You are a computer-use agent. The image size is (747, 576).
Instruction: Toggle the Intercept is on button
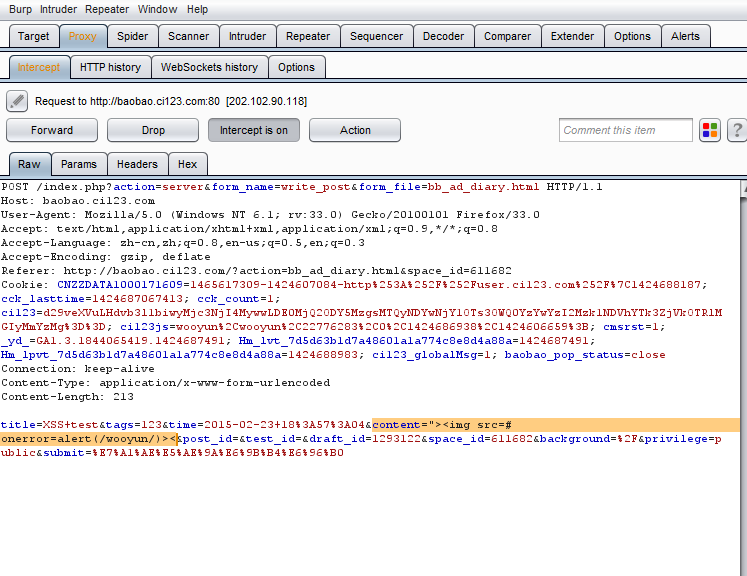[x=254, y=130]
